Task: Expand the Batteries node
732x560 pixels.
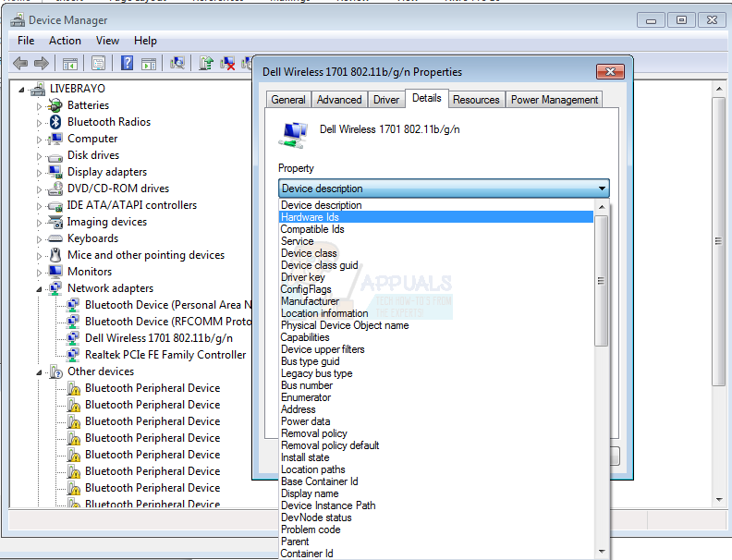Action: [39, 106]
